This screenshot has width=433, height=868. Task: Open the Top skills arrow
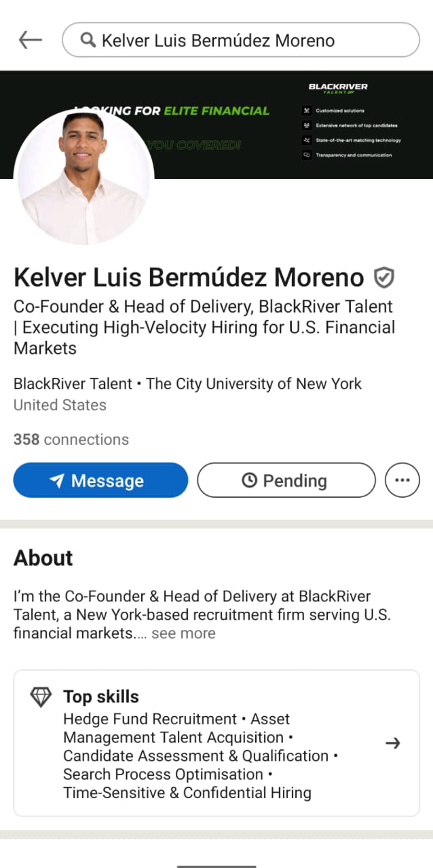392,743
